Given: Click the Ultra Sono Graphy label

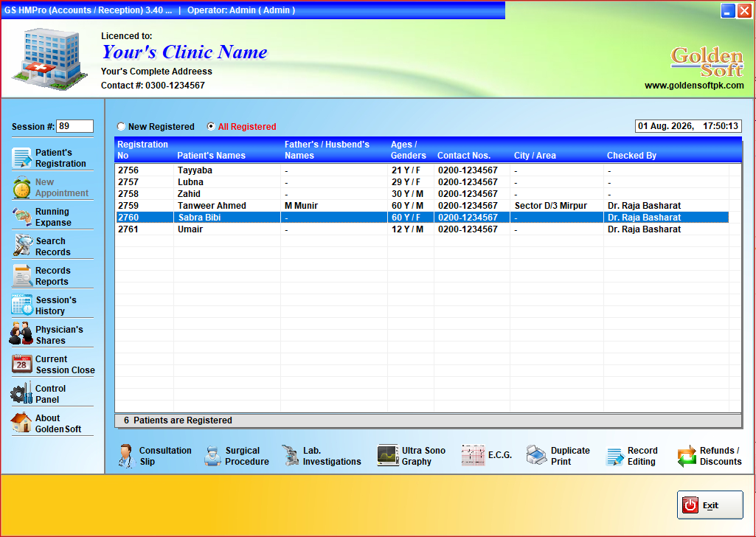Looking at the screenshot, I should pyautogui.click(x=423, y=456).
